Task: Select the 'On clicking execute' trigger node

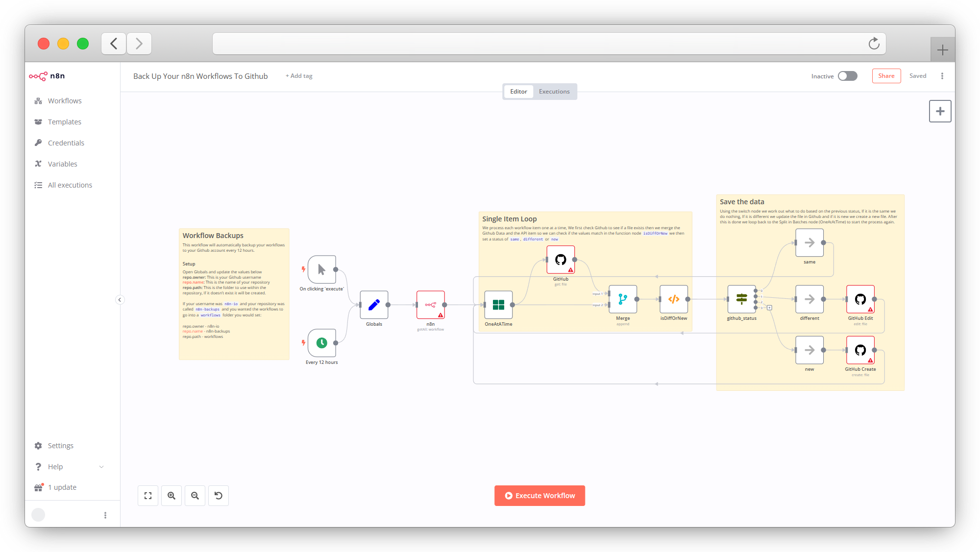Action: click(322, 269)
